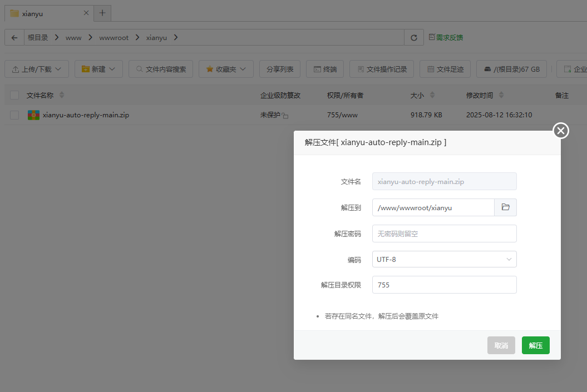Click the 未保护 status text
The image size is (587, 392).
270,115
